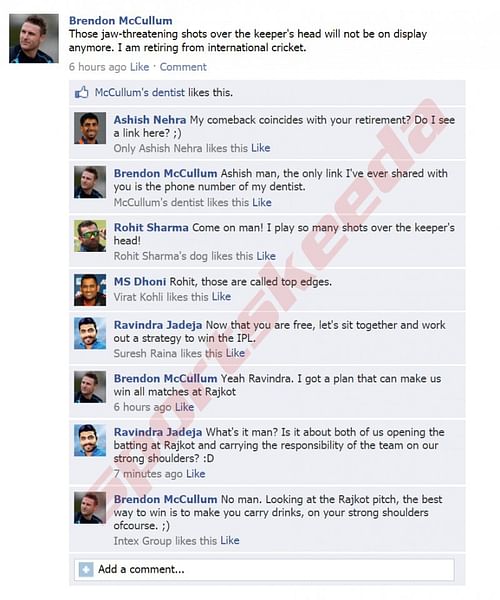Like Rohit Sharma's keeper's head comment
500x600 pixels.
266,256
